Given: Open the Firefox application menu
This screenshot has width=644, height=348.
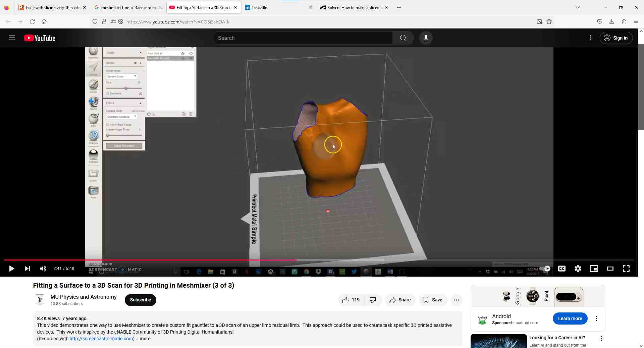Looking at the screenshot, I should click(636, 22).
